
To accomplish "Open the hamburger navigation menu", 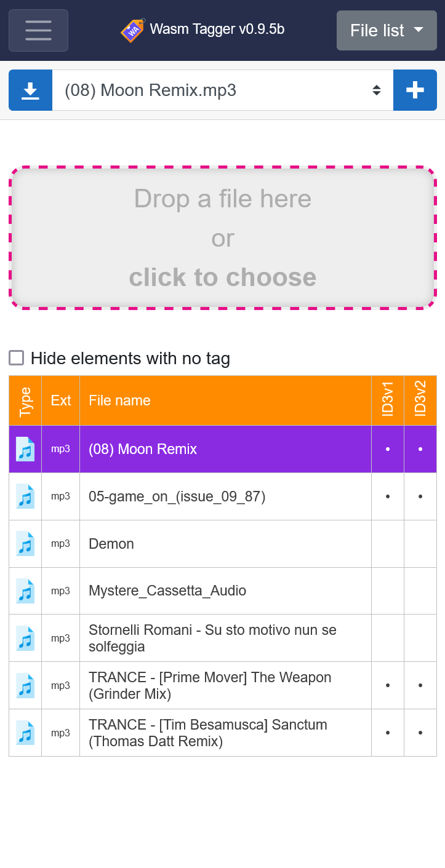I will [38, 30].
